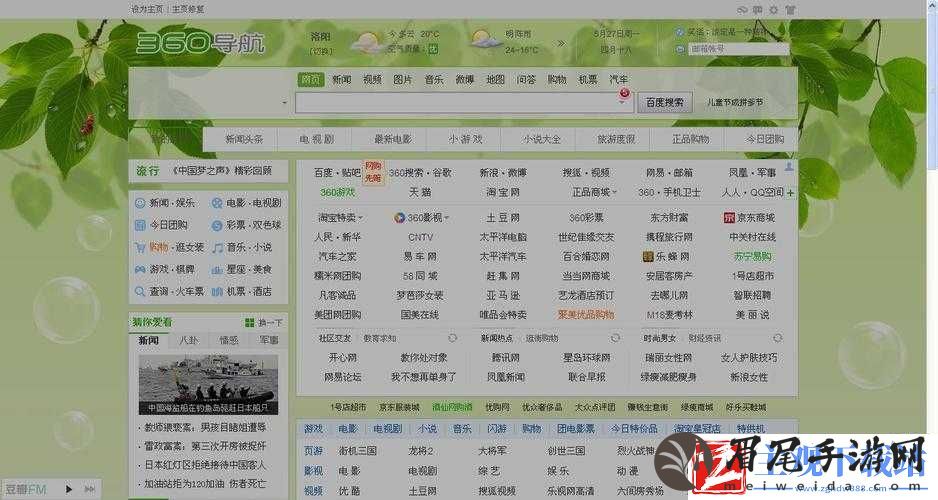This screenshot has height=500, width=938.
Task: Open the 百度·贴吧 link
Action: coord(337,173)
